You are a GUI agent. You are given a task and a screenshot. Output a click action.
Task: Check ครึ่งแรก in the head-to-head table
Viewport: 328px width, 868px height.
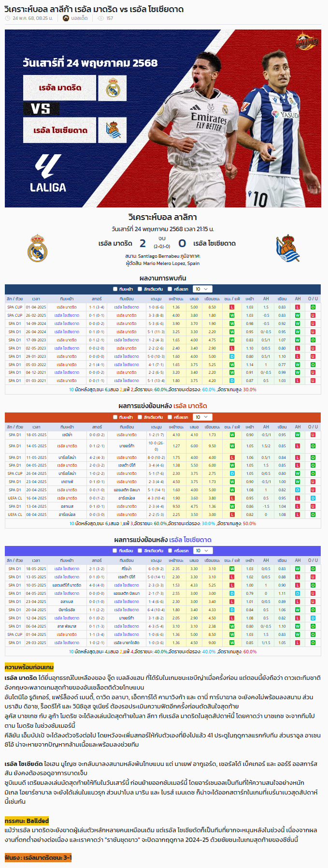click(170, 289)
